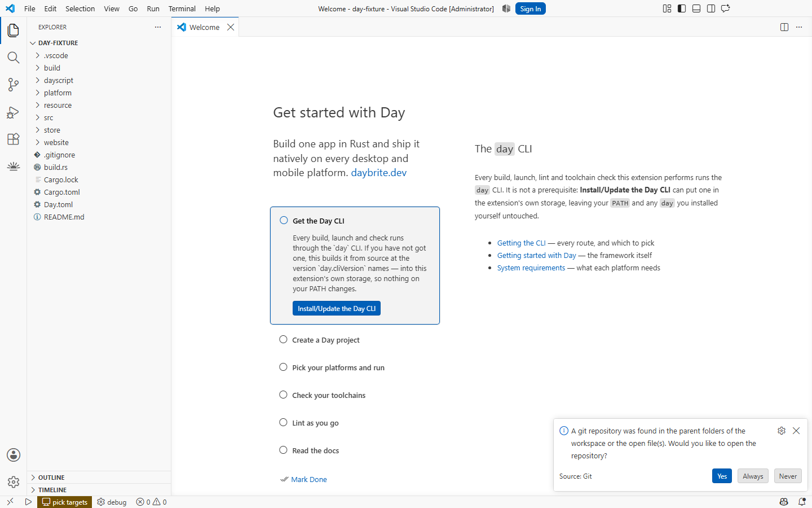Expand the .vscode folder
This screenshot has width=812, height=508.
point(99,55)
